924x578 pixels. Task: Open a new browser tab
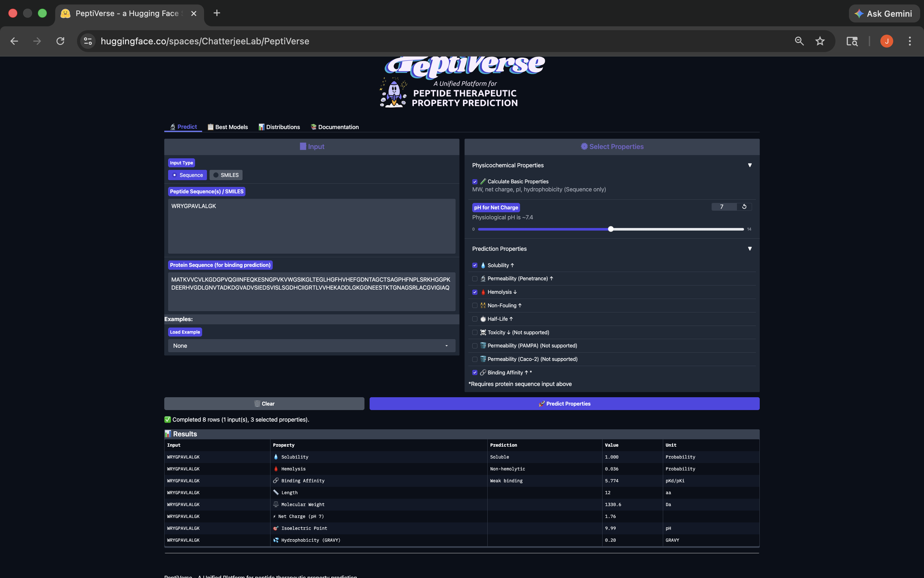(x=217, y=13)
